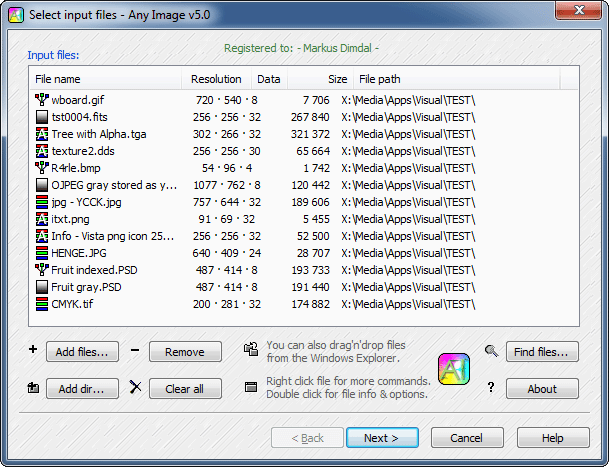609x467 pixels.
Task: Select the OJPEG gray stored file name
Action: pos(114,185)
